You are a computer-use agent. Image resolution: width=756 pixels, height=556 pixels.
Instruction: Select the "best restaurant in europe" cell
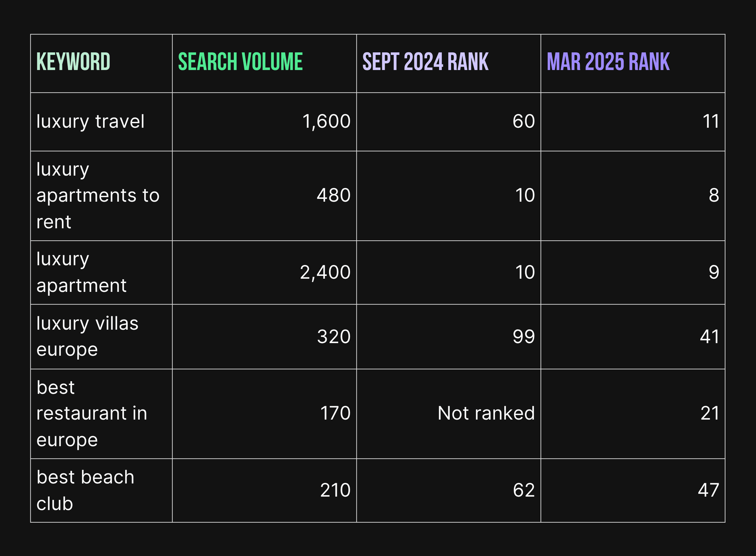pos(92,414)
